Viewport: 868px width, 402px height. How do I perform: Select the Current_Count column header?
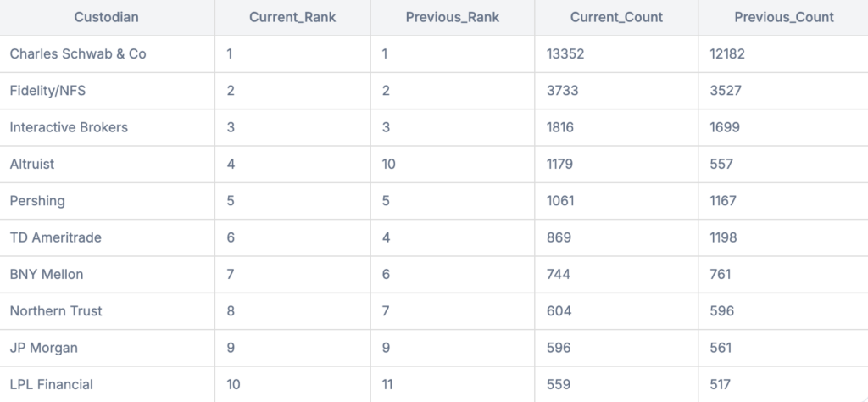coord(616,17)
